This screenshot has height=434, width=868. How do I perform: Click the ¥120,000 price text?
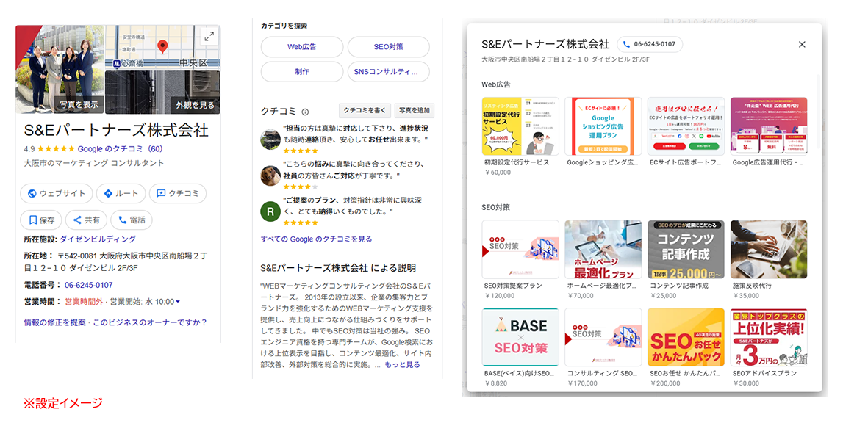pos(499,296)
